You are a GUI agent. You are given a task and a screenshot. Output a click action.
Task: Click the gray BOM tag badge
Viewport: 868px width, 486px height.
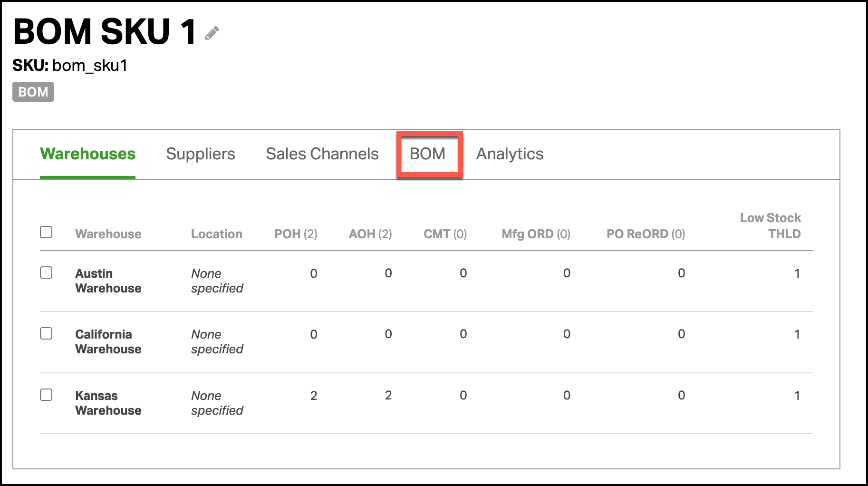[x=33, y=92]
